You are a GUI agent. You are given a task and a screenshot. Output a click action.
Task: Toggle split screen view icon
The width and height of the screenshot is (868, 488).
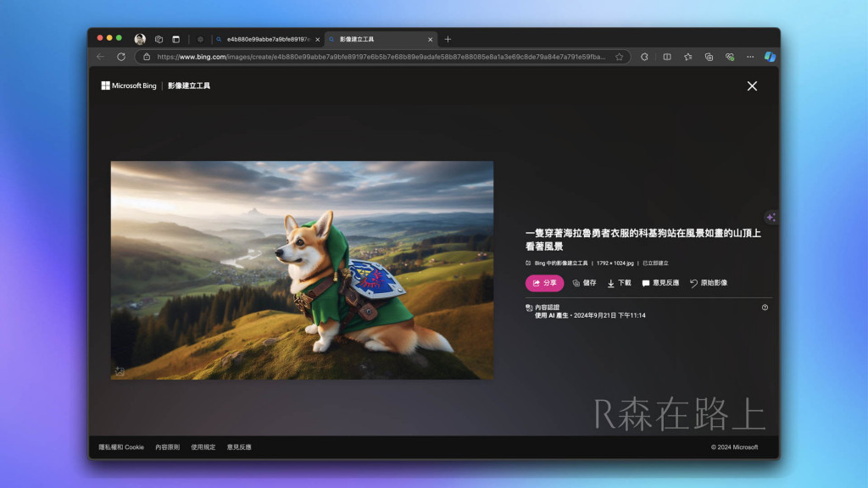667,57
